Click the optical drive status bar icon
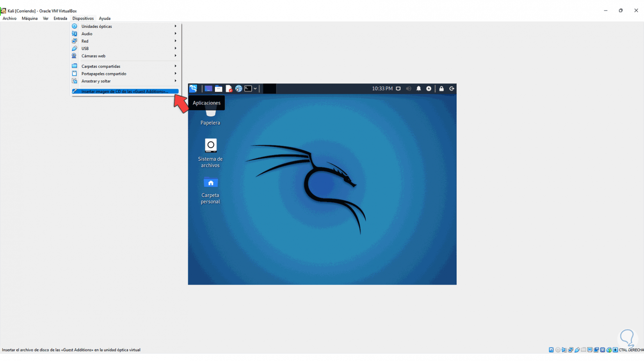Screen dimensions: 644x361 [558, 350]
